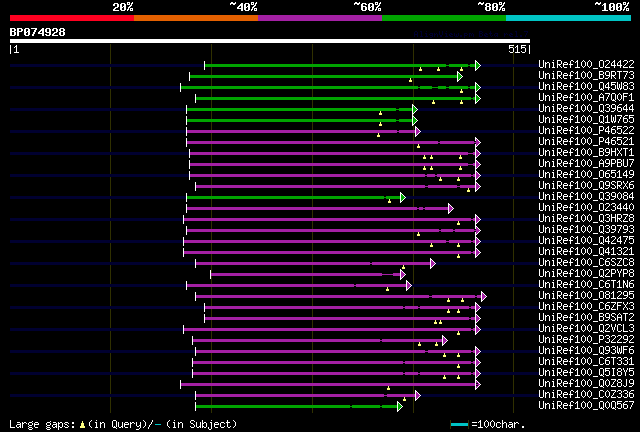The width and height of the screenshot is (640, 432).
Task: Open hit UniRef100_A7Q0F1
Action: pos(586,98)
